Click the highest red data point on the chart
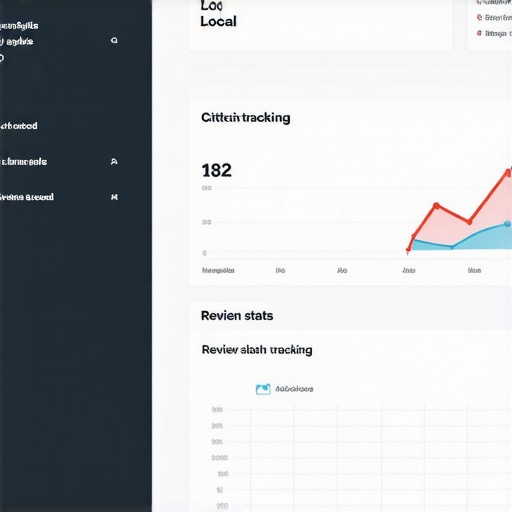512x512 pixels. [x=508, y=173]
